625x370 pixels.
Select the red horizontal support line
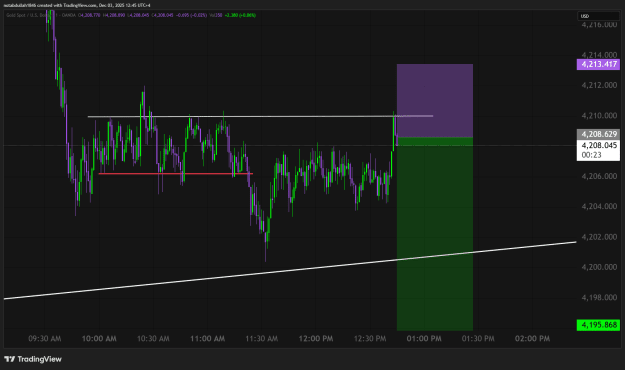coord(175,173)
